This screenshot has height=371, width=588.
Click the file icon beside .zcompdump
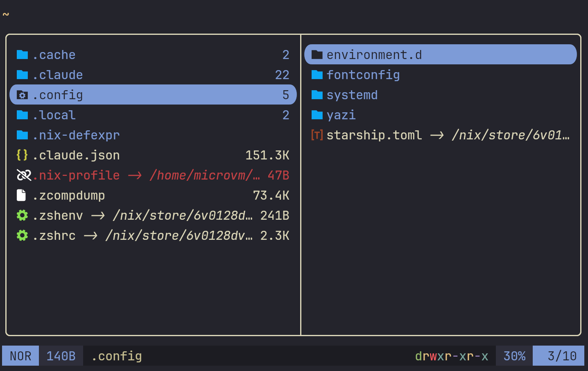click(x=21, y=195)
